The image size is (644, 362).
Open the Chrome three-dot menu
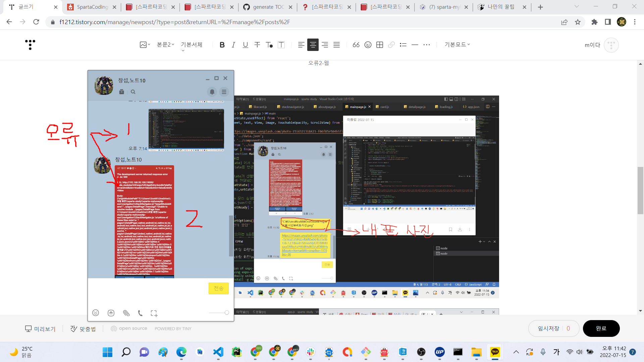click(635, 22)
